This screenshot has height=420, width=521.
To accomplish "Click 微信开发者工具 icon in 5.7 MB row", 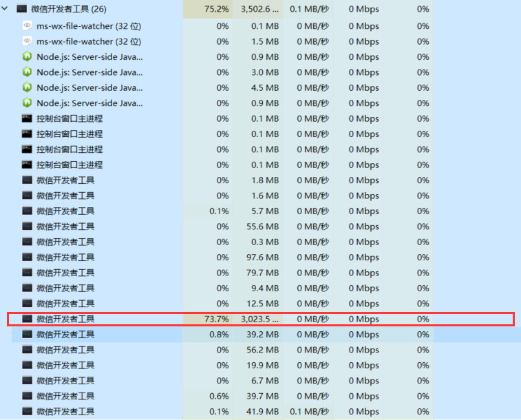I will point(27,211).
